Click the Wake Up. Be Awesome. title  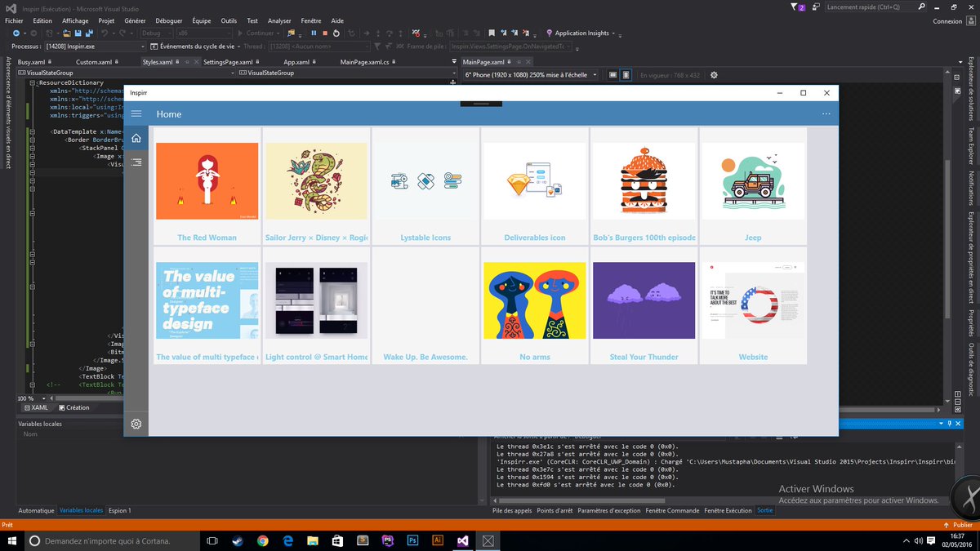click(x=425, y=357)
